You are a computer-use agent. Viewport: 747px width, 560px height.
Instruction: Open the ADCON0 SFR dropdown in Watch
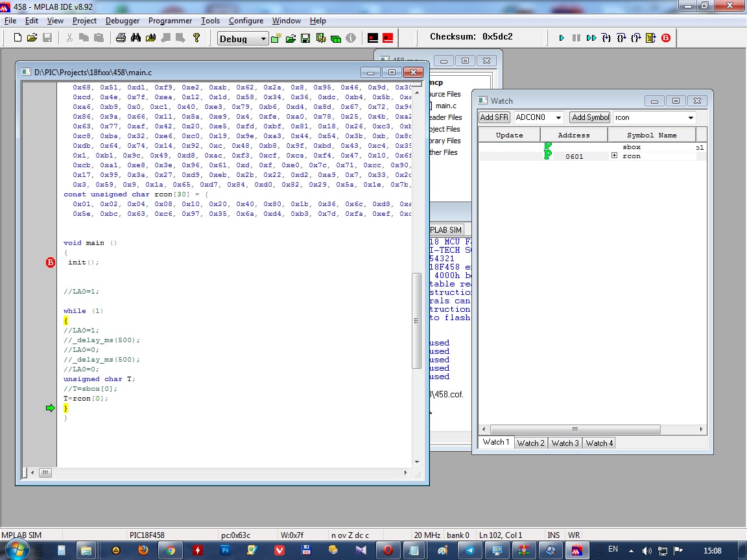click(558, 117)
